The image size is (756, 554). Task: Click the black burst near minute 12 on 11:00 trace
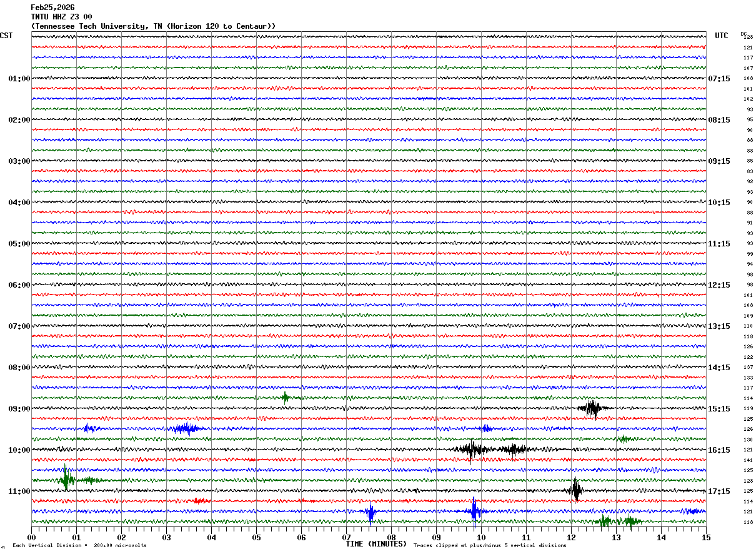click(576, 489)
